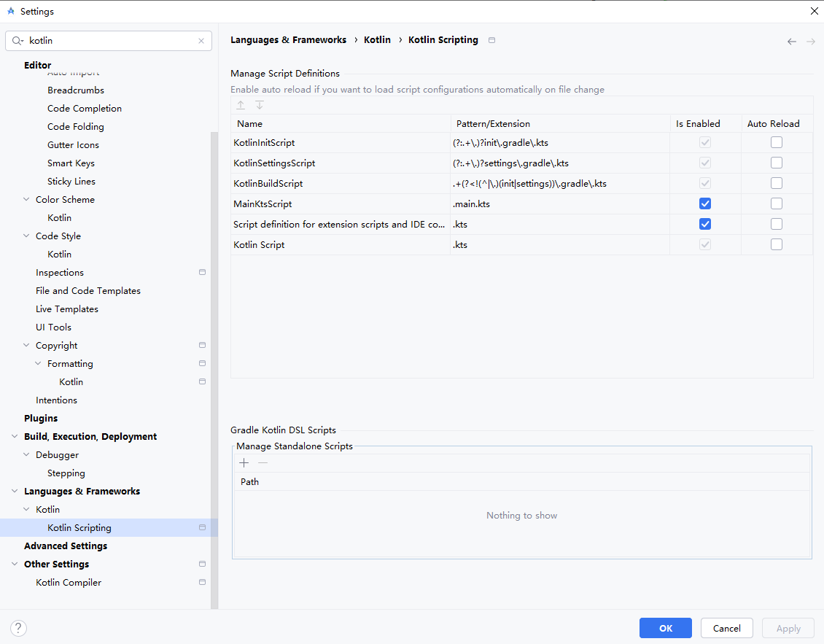Click the Cancel button
The image size is (824, 644).
(727, 628)
